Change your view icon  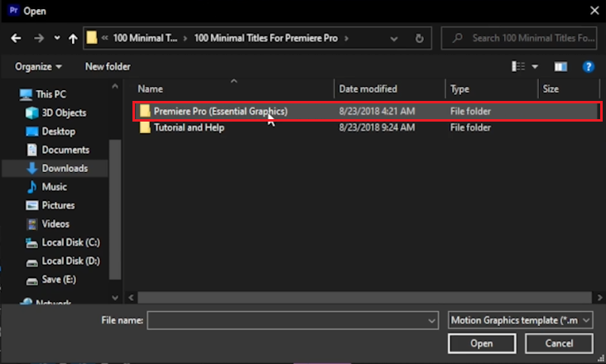pos(518,66)
